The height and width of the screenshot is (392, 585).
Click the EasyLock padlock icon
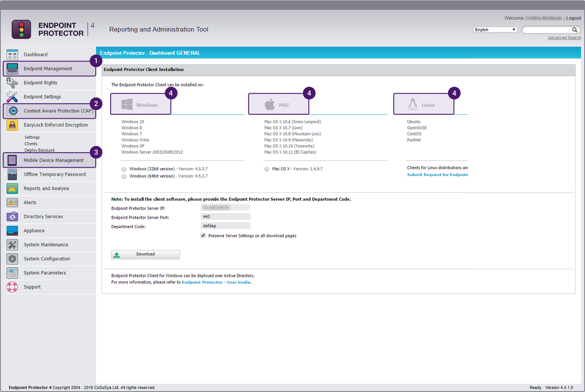pos(12,125)
